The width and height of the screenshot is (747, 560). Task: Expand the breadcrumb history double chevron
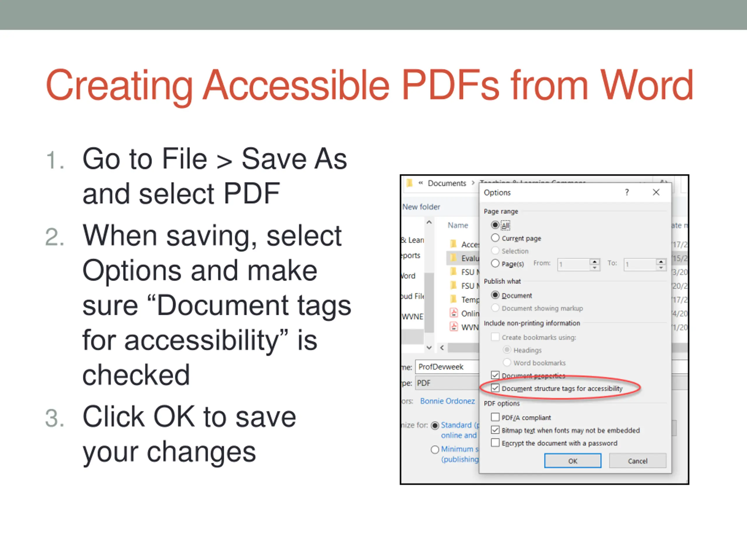click(420, 183)
